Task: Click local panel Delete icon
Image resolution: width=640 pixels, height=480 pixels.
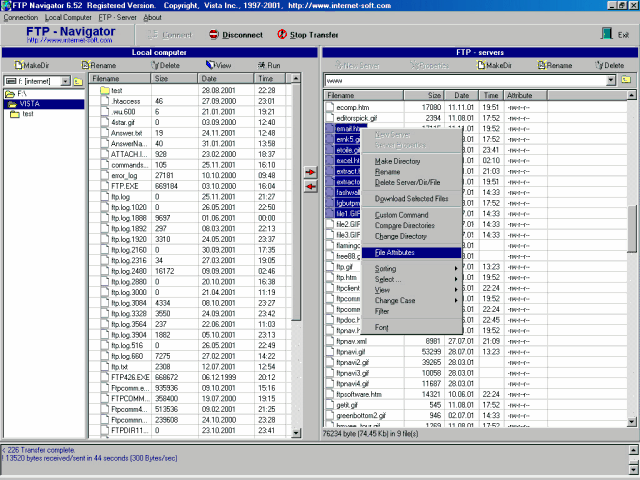Action: (x=155, y=65)
